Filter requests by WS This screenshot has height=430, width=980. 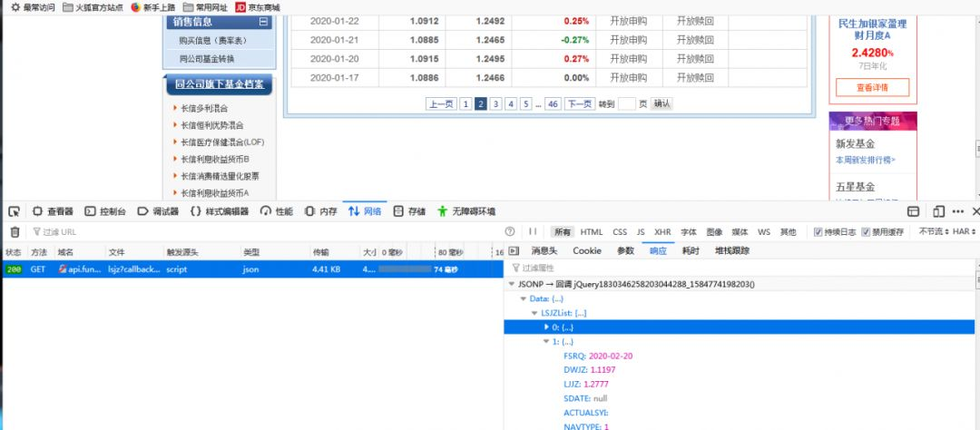pos(764,232)
